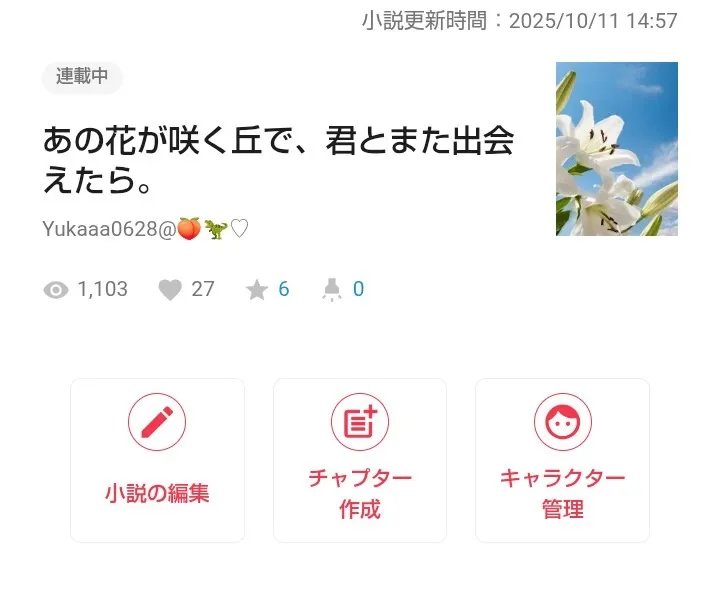Image resolution: width=720 pixels, height=592 pixels.
Task: Click the star favorites icon
Action: 257,290
